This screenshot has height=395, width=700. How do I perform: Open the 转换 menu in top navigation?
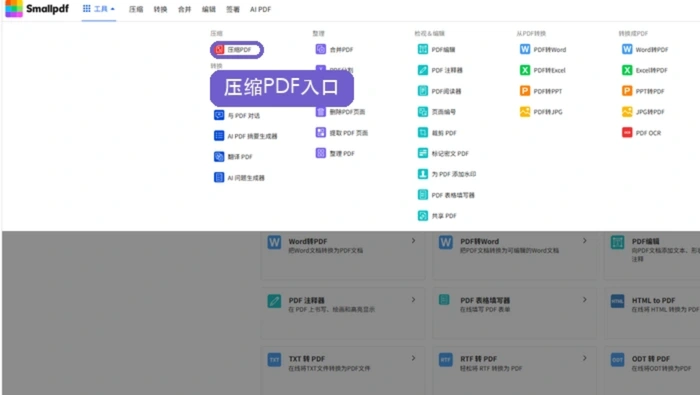point(160,9)
